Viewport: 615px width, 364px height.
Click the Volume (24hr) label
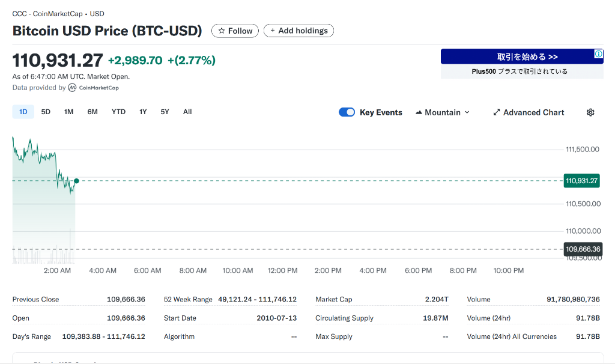489,318
